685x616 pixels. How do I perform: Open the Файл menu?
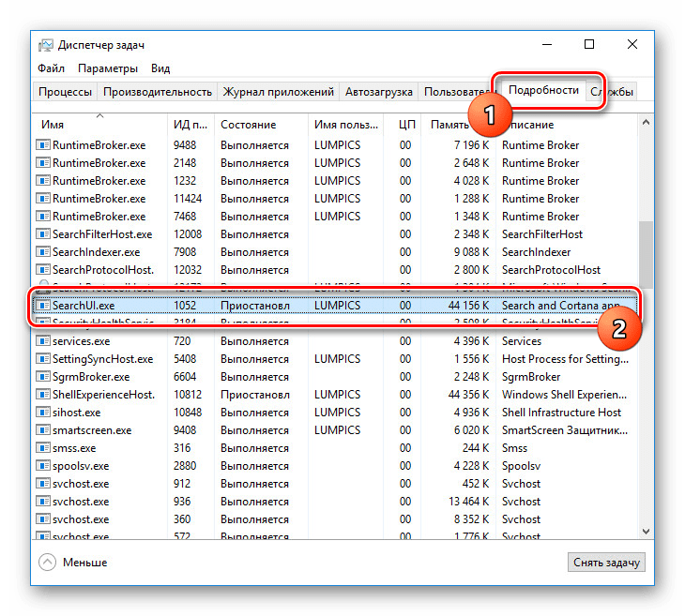(51, 68)
